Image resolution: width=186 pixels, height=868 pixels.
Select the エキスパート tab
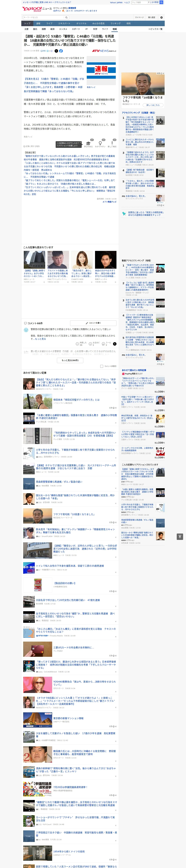(64, 24)
